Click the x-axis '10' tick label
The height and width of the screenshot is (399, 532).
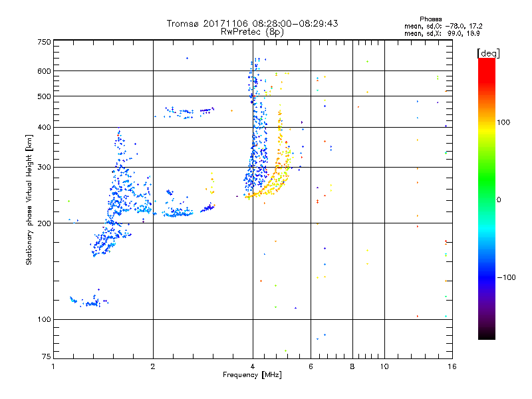[384, 366]
